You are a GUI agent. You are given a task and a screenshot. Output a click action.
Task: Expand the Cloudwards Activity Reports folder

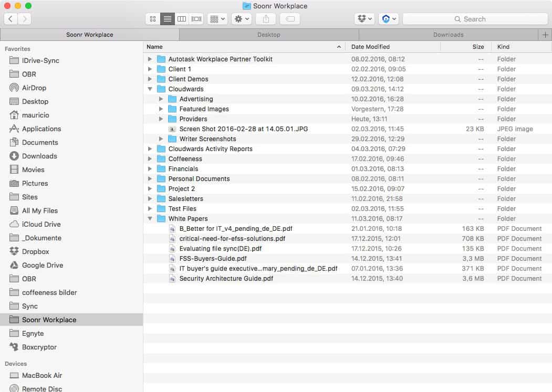[x=150, y=149]
